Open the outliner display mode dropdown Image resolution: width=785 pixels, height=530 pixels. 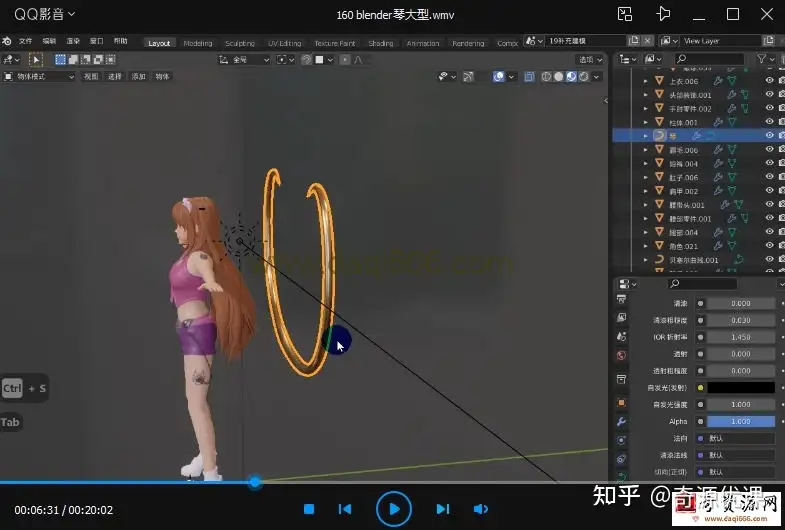click(653, 60)
